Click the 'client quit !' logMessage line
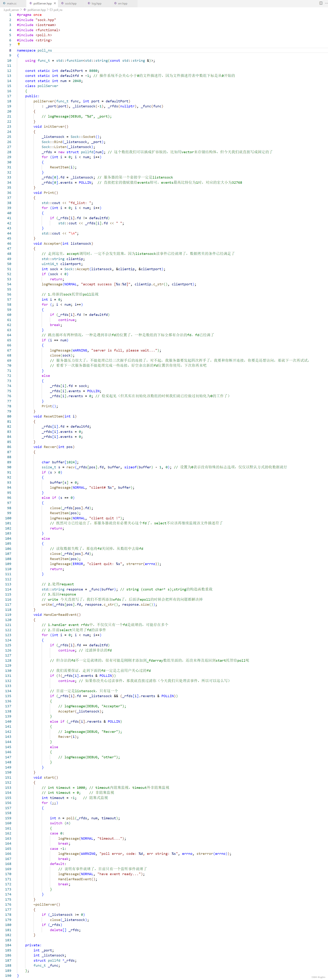Screen dimensions: 328x980 pyautogui.click(x=87, y=518)
